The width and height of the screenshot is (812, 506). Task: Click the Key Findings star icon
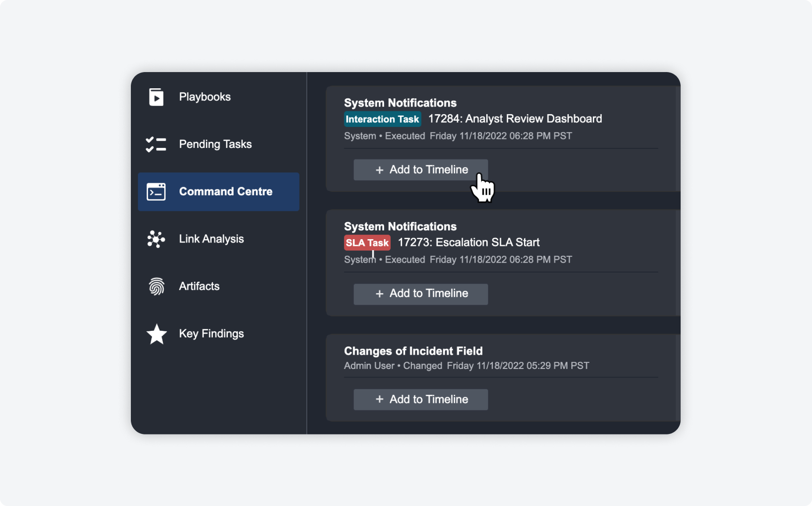pyautogui.click(x=156, y=334)
